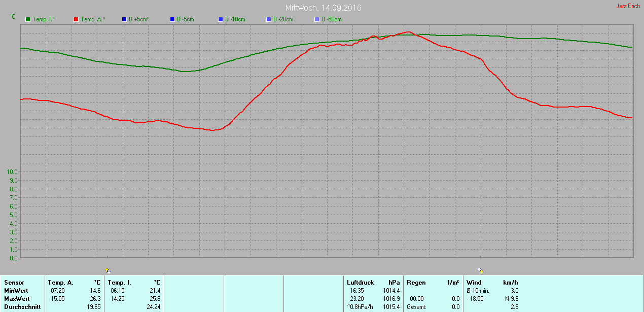The width and height of the screenshot is (644, 312).
Task: Select the 'B -20cm' legend label
Action: [283, 19]
